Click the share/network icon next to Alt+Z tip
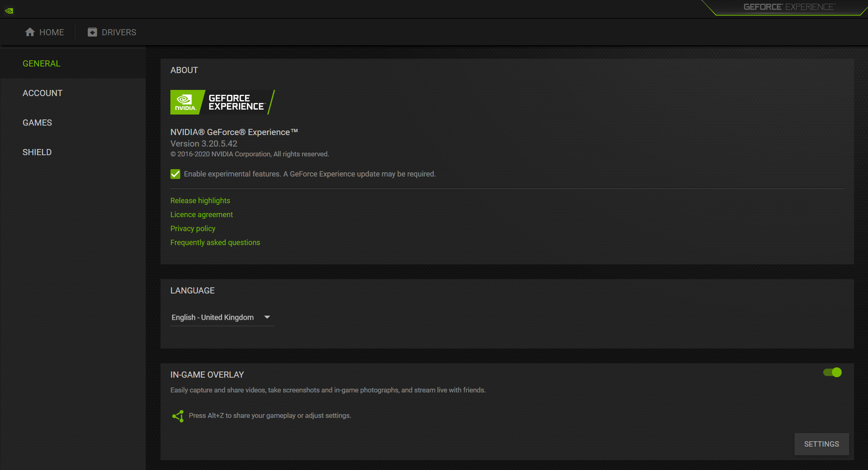 pyautogui.click(x=178, y=415)
